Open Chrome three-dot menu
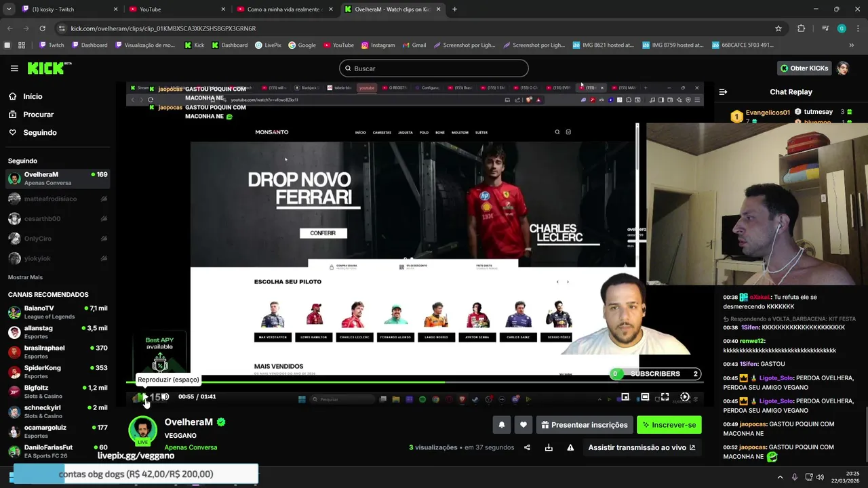The image size is (868, 488). coord(857,28)
